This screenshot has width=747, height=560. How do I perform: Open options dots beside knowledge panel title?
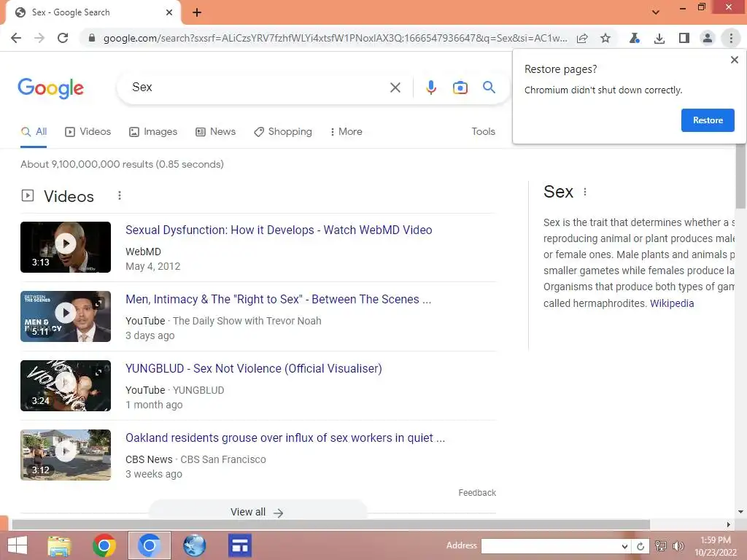click(x=585, y=192)
